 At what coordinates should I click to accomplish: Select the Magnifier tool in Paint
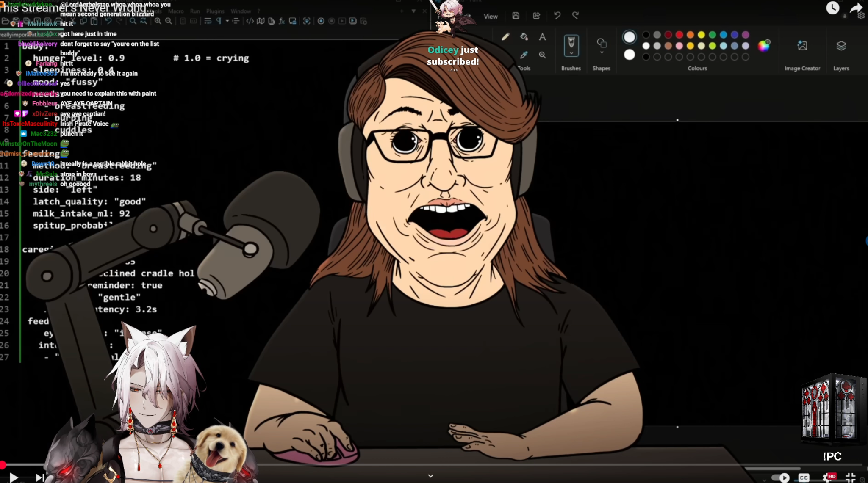542,55
